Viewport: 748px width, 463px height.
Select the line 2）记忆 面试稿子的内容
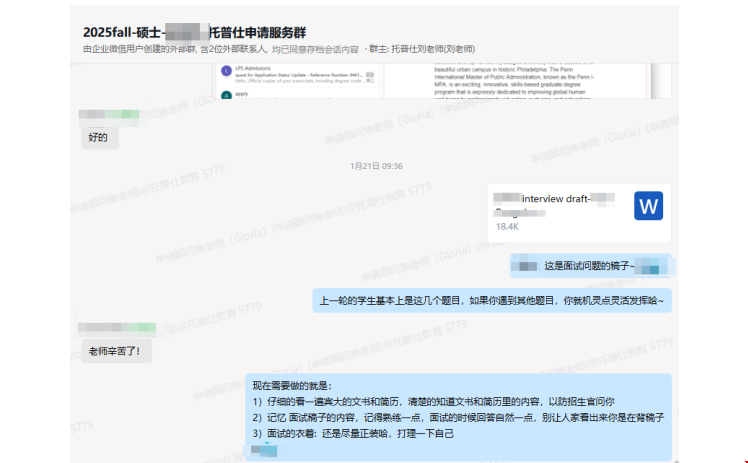click(458, 418)
